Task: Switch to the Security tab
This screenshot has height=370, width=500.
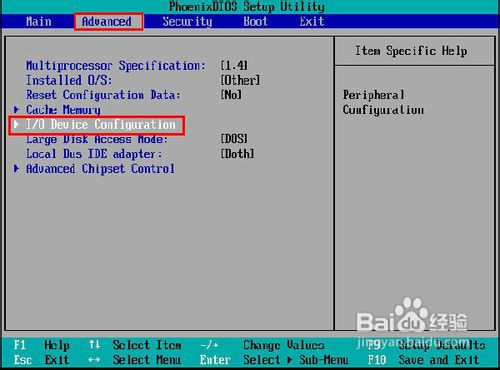Action: (187, 22)
